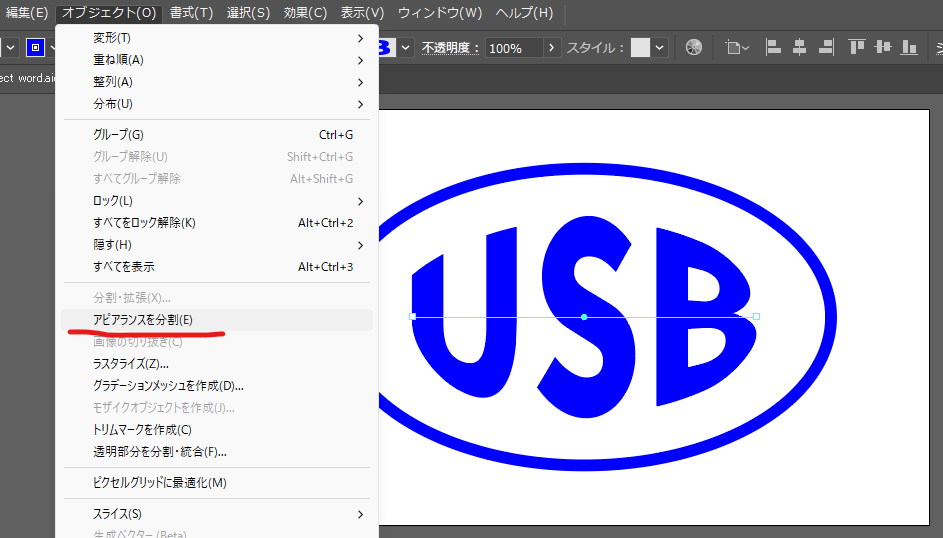The width and height of the screenshot is (943, 538).
Task: Choose ラスタライズ(Z)... menu item
Action: click(217, 364)
